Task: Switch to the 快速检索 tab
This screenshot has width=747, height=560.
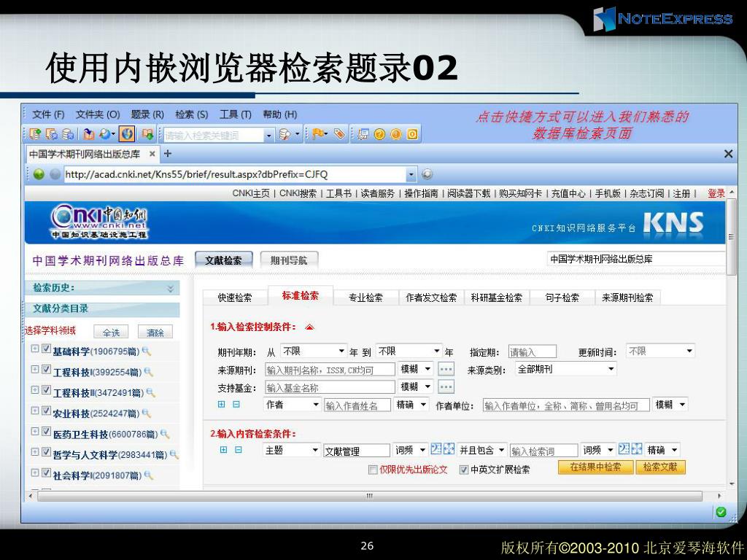Action: [235, 297]
